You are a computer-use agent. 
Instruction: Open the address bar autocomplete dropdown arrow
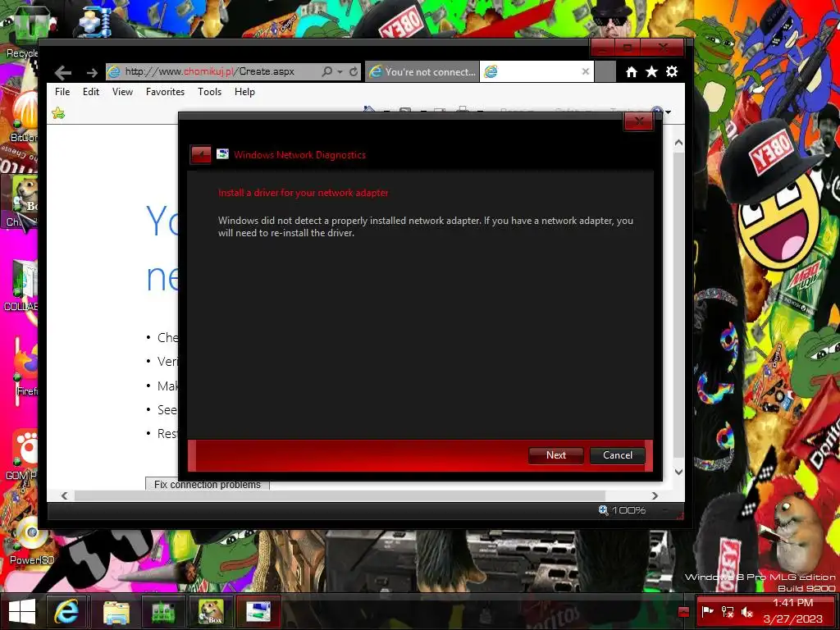[340, 72]
